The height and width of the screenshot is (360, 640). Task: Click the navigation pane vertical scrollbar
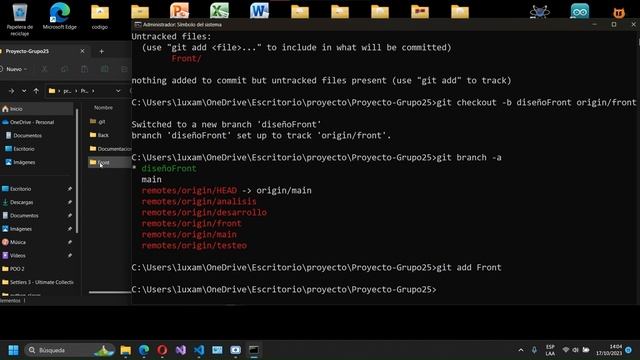tap(77, 171)
